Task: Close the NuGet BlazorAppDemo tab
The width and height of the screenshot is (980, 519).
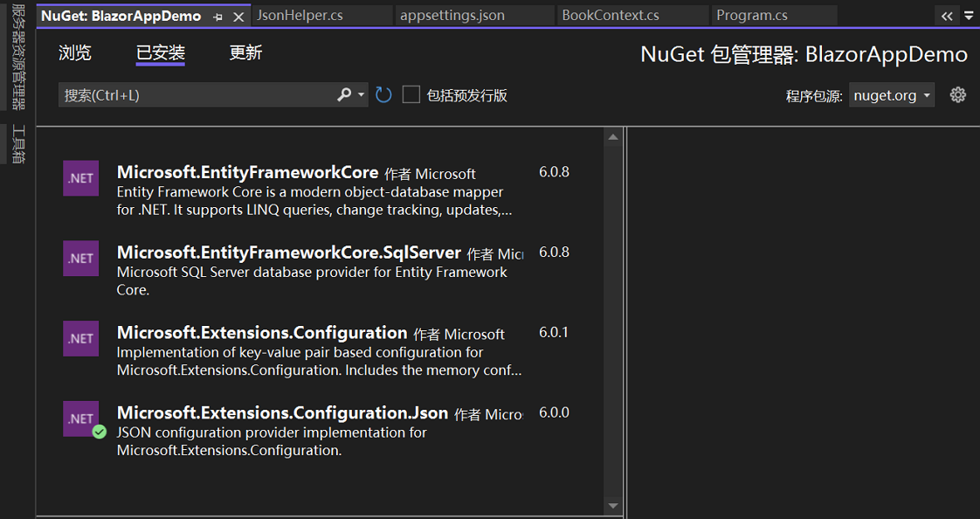Action: tap(238, 17)
